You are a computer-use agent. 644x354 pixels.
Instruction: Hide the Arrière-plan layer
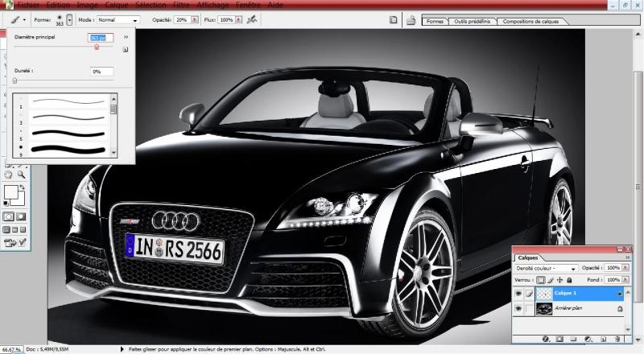pyautogui.click(x=518, y=308)
